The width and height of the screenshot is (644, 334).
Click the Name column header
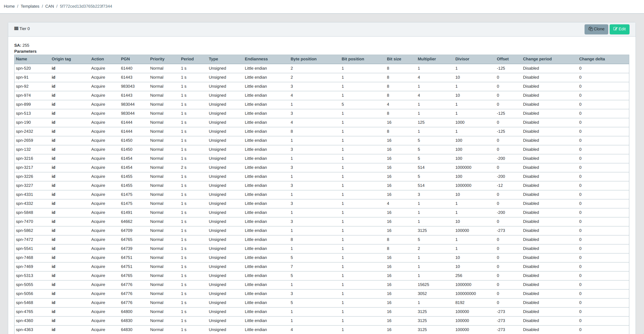(22, 59)
